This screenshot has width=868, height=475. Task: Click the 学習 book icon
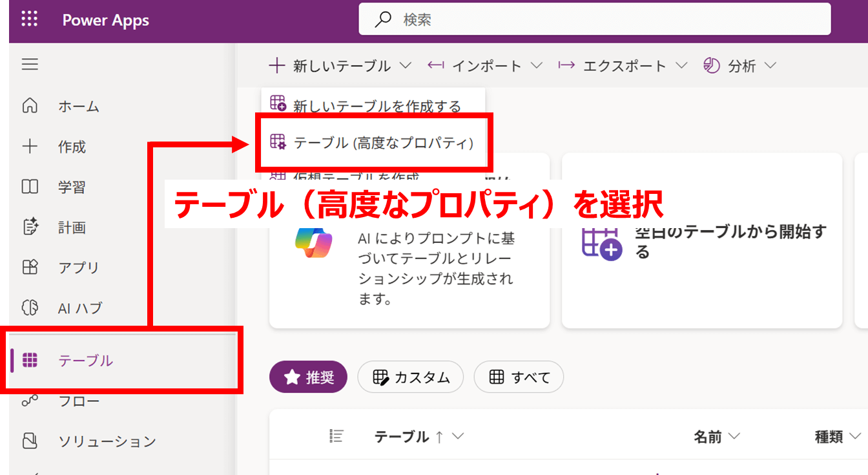[x=30, y=187]
